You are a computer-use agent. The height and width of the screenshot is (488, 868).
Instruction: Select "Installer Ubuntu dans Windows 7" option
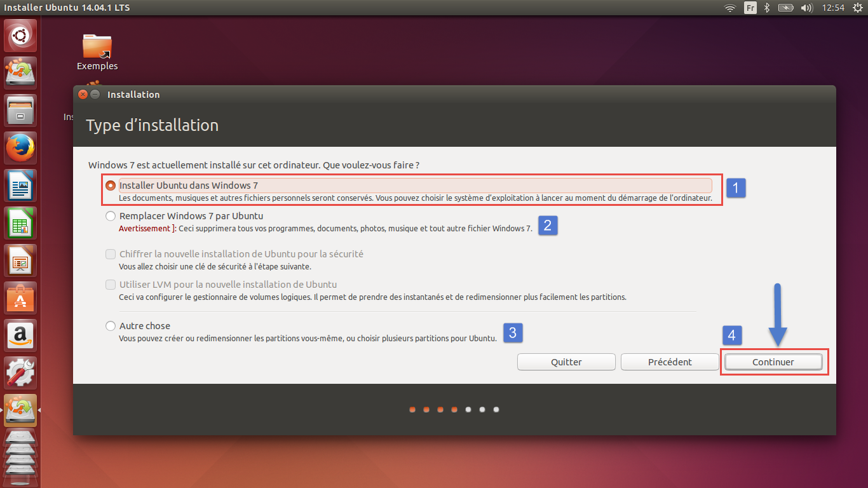pos(111,186)
